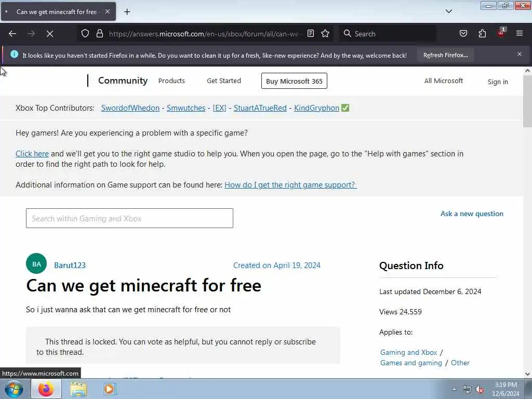Click the muted volume tray icon

(480, 390)
